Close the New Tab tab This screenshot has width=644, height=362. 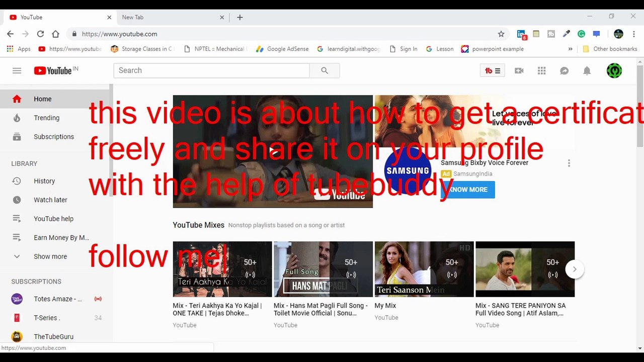click(222, 17)
